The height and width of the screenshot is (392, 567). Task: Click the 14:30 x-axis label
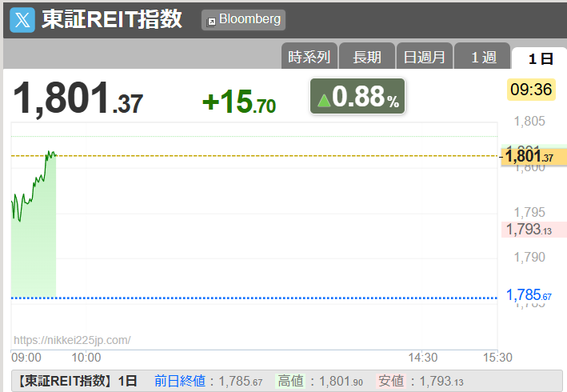pyautogui.click(x=423, y=358)
